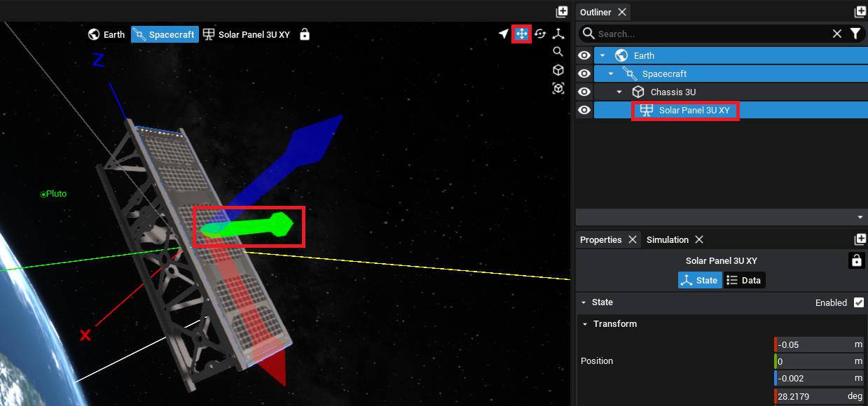Select the Outliner tab

(595, 12)
